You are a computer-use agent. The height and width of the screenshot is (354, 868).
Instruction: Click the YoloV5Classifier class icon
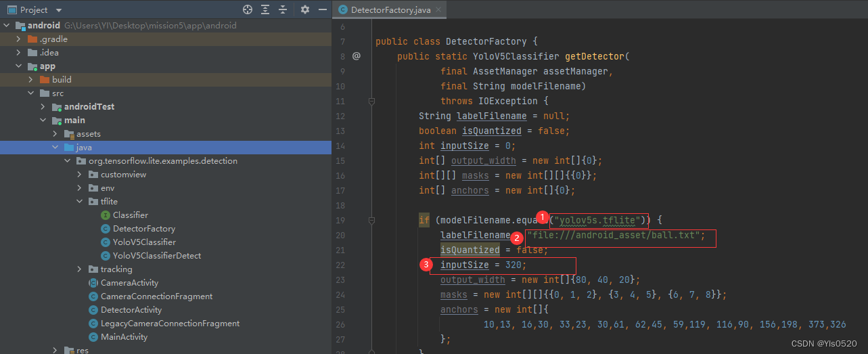point(106,242)
